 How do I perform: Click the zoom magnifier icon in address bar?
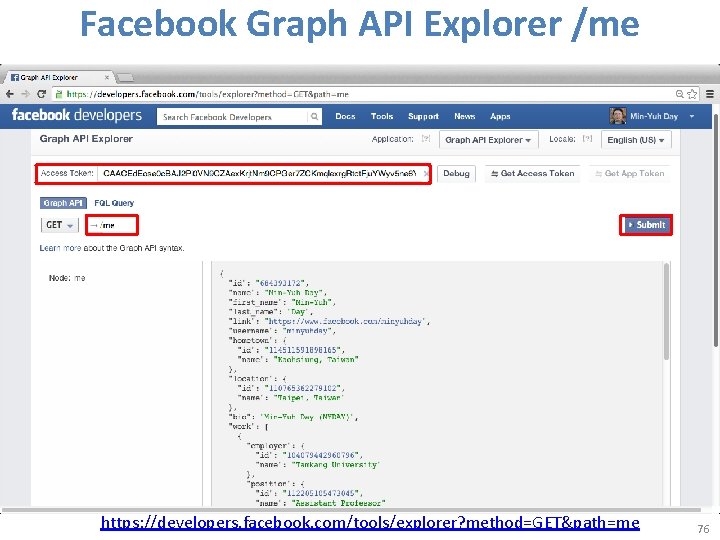click(680, 94)
